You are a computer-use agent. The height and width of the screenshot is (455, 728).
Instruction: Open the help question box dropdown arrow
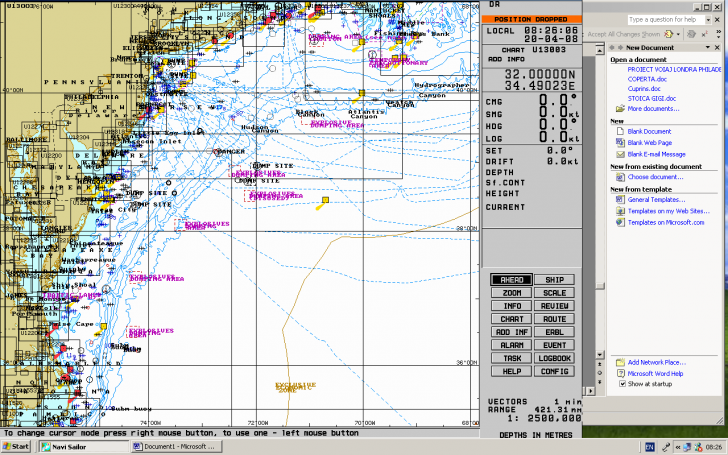click(x=706, y=19)
